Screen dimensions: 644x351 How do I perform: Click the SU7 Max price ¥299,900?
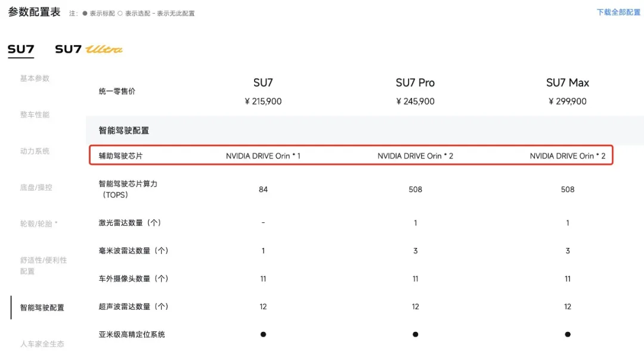point(567,101)
